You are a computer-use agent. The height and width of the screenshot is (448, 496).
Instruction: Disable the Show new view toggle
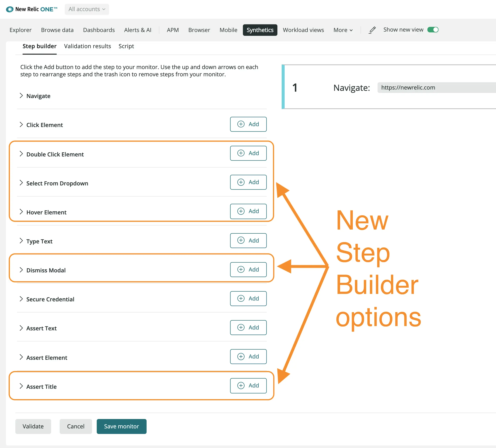pos(433,29)
